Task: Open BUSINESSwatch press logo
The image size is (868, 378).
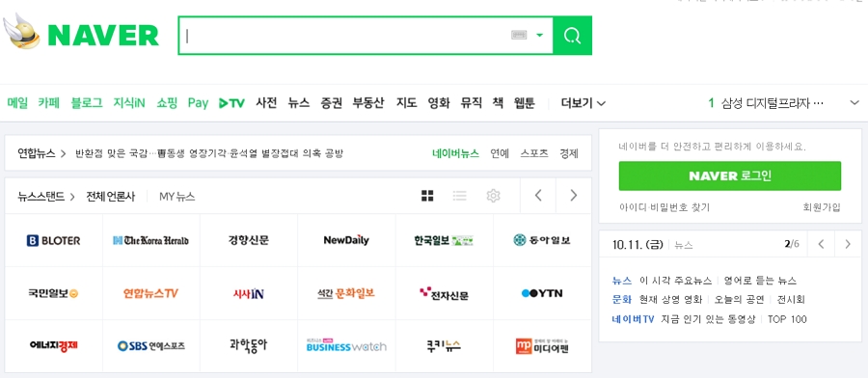Action: (346, 346)
